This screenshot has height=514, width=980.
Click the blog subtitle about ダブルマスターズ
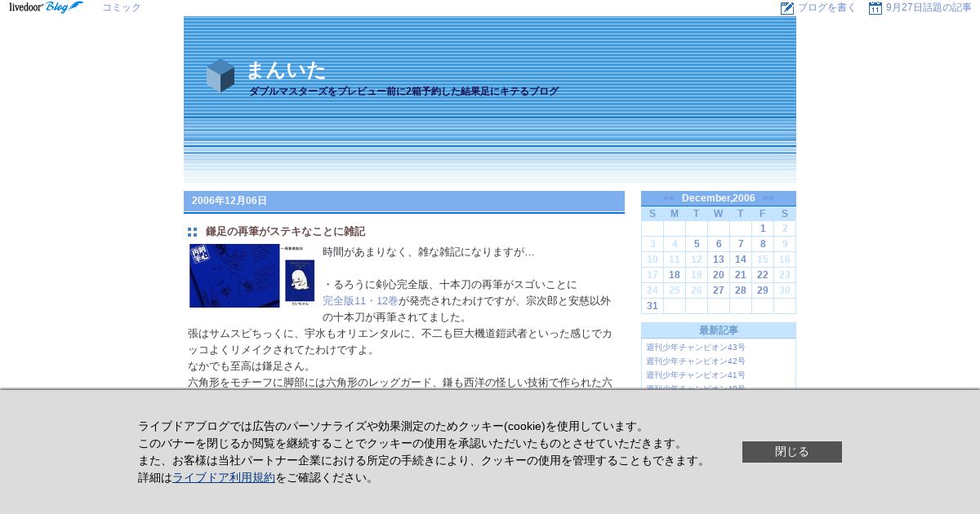403,91
